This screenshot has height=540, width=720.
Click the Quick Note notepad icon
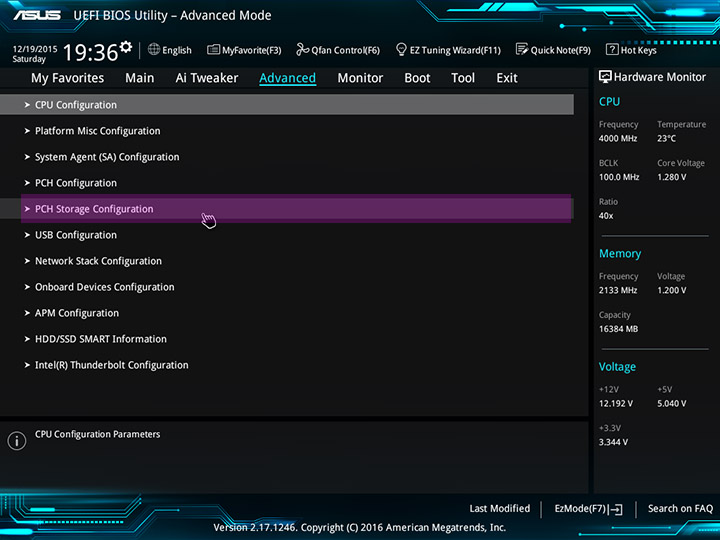(522, 49)
